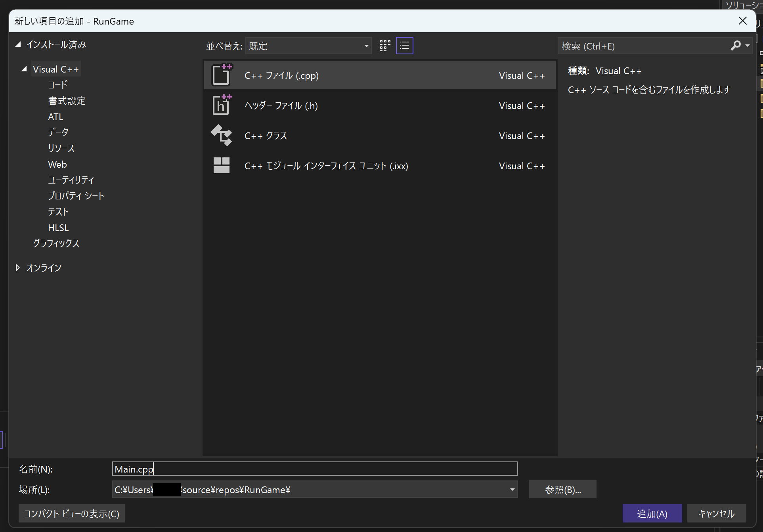Open the sort order dropdown (既定)

coord(308,46)
